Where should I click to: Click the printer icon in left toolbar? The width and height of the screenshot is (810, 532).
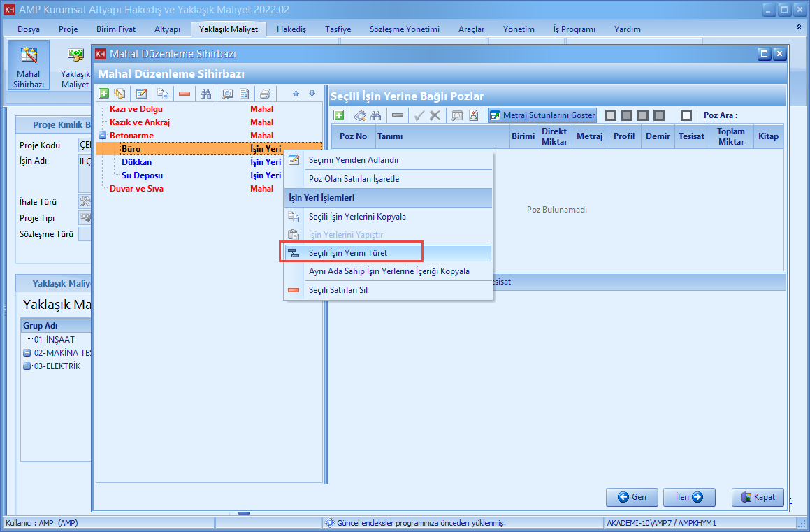265,94
